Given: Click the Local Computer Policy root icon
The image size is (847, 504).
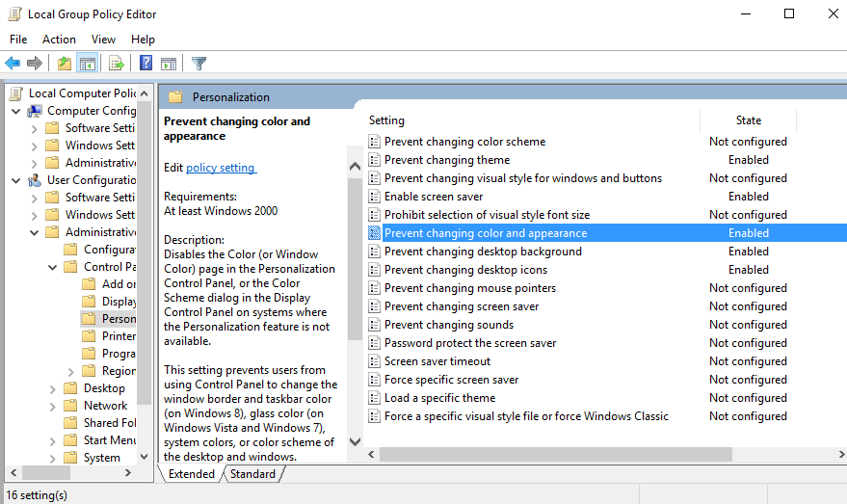Looking at the screenshot, I should [16, 93].
